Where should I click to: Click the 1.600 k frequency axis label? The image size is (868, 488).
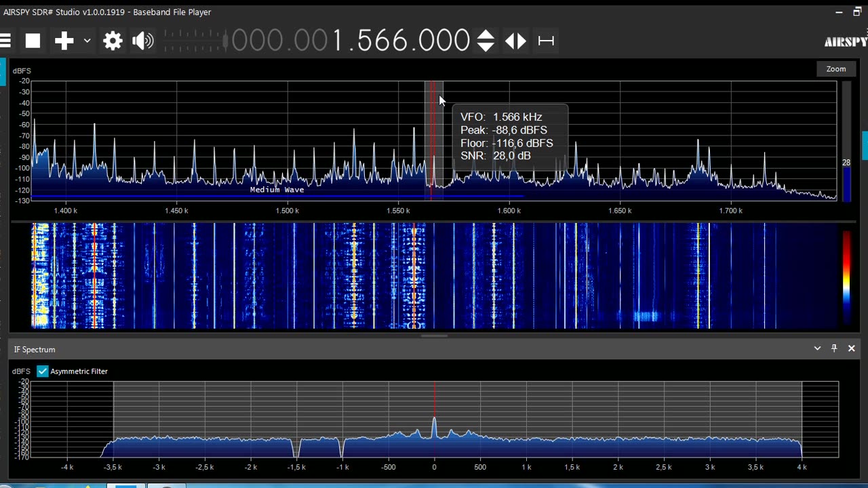coord(509,211)
